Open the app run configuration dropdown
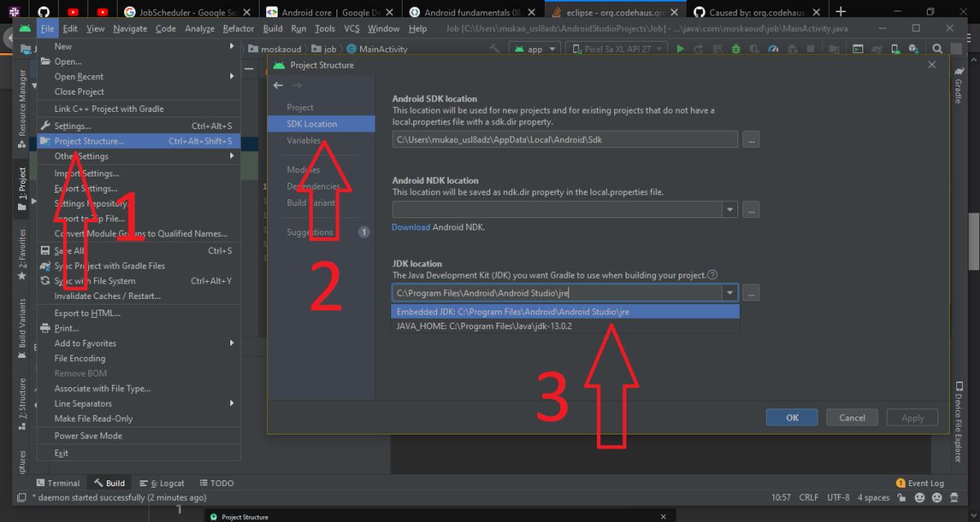980x522 pixels. (534, 49)
